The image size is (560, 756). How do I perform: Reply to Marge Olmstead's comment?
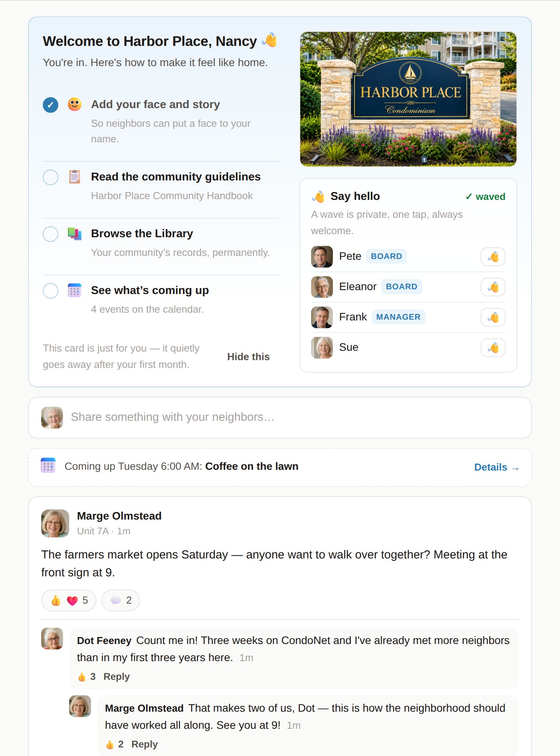point(144,744)
